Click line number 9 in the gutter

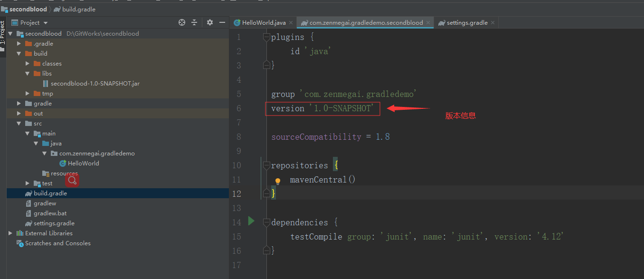[238, 151]
